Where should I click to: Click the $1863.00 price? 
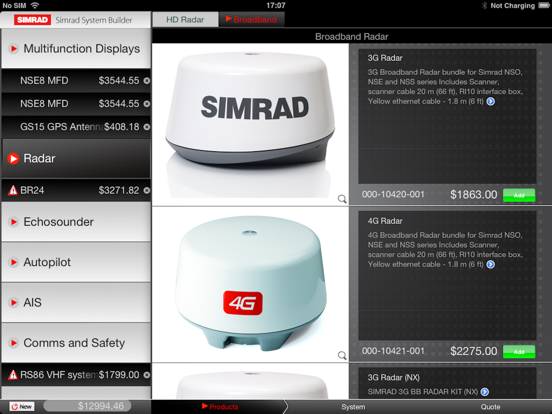(473, 195)
